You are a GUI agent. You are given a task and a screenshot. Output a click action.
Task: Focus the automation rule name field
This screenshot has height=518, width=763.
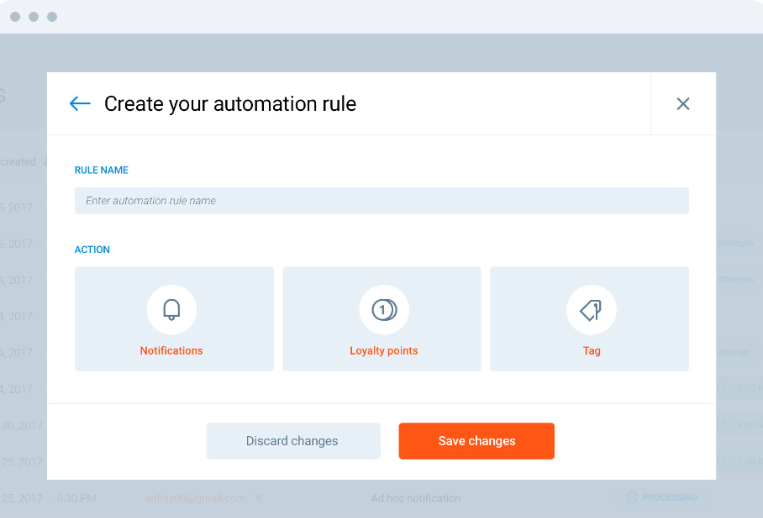382,200
